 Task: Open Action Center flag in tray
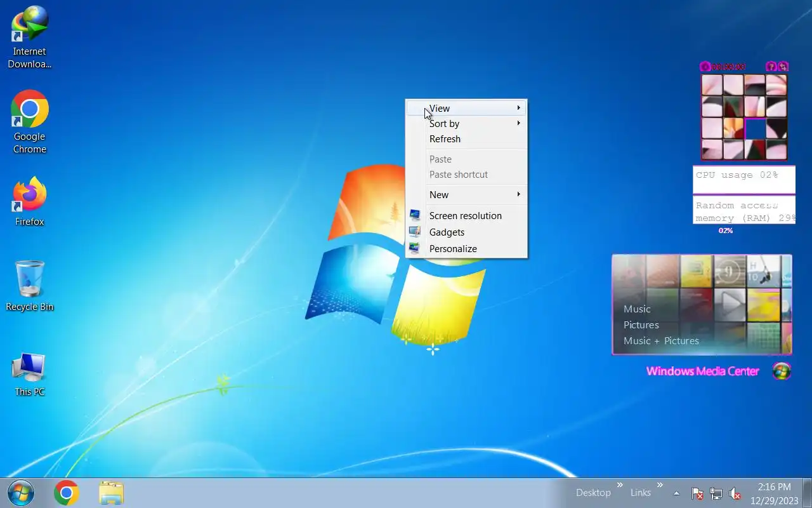click(x=697, y=493)
